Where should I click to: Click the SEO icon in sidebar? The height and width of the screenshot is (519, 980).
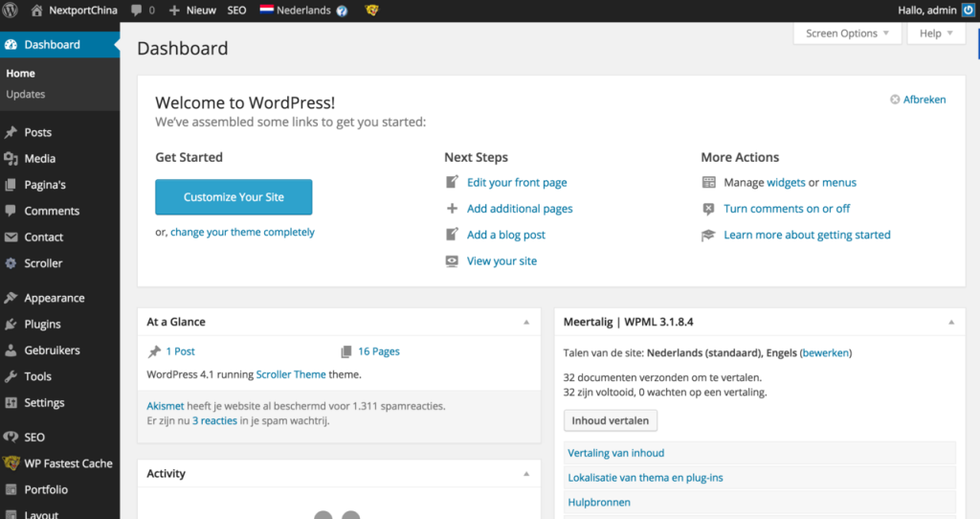point(11,437)
